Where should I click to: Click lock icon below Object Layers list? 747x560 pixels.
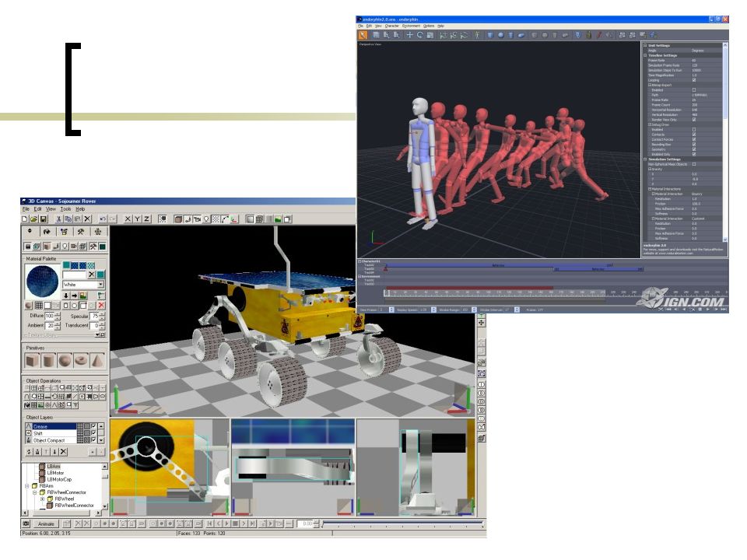(37, 452)
